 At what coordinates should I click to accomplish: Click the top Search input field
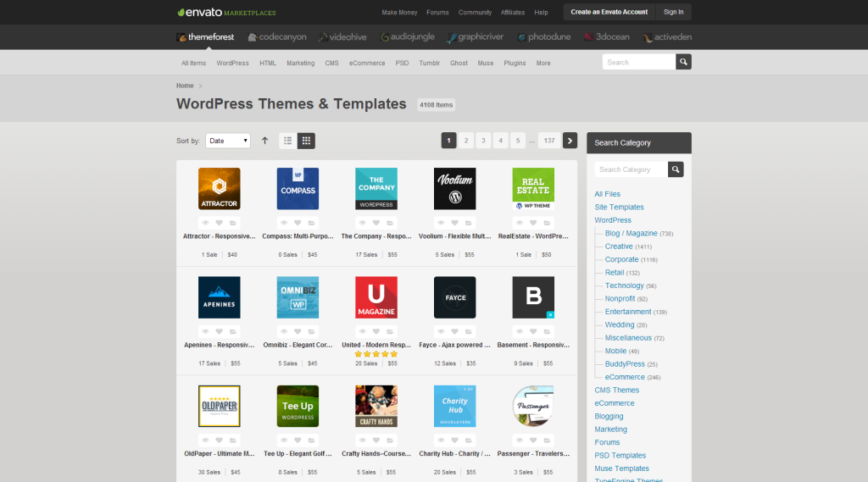click(639, 62)
